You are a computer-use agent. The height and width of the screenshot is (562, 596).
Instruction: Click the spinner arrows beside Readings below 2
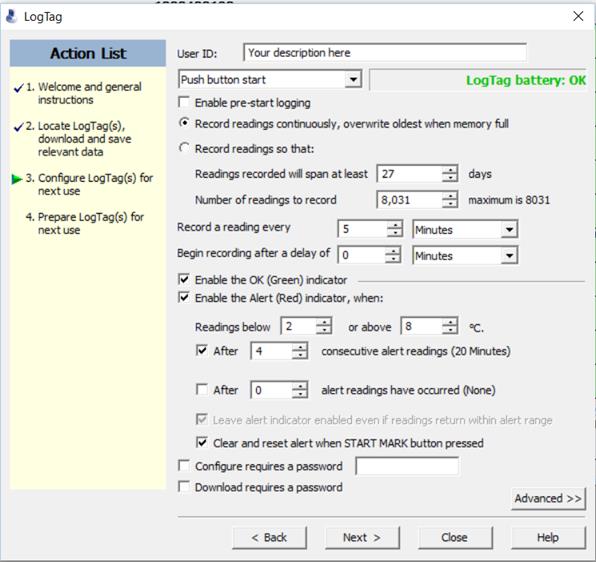tap(324, 326)
